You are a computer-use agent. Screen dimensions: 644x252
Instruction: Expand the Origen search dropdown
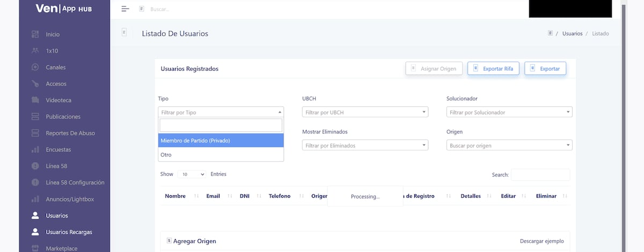click(509, 145)
